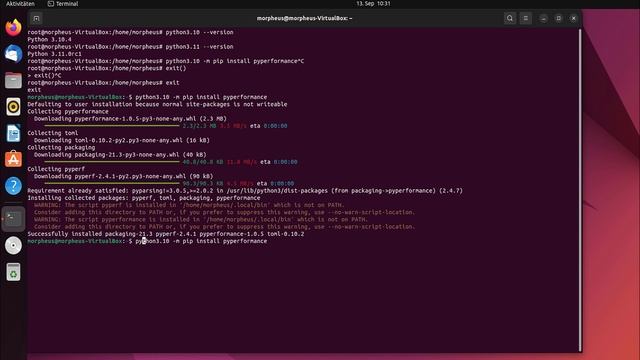Click 'Collecting pyperf' line
640x360 pixels.
click(x=56, y=169)
